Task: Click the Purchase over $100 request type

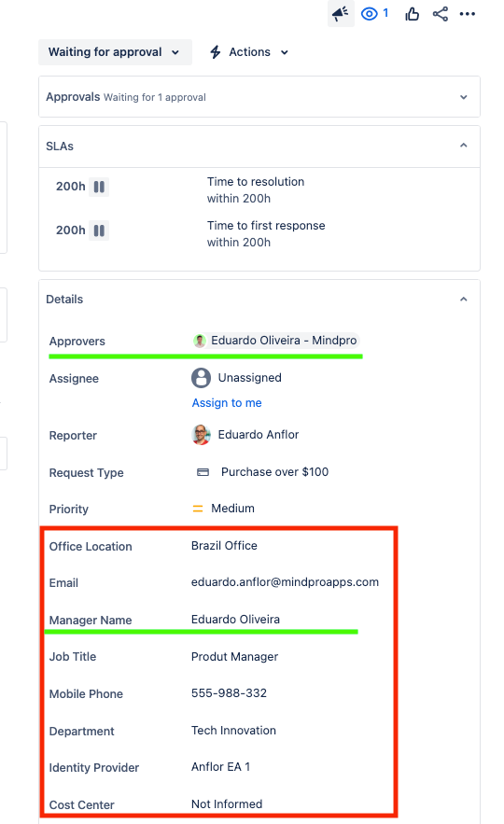Action: (x=274, y=472)
